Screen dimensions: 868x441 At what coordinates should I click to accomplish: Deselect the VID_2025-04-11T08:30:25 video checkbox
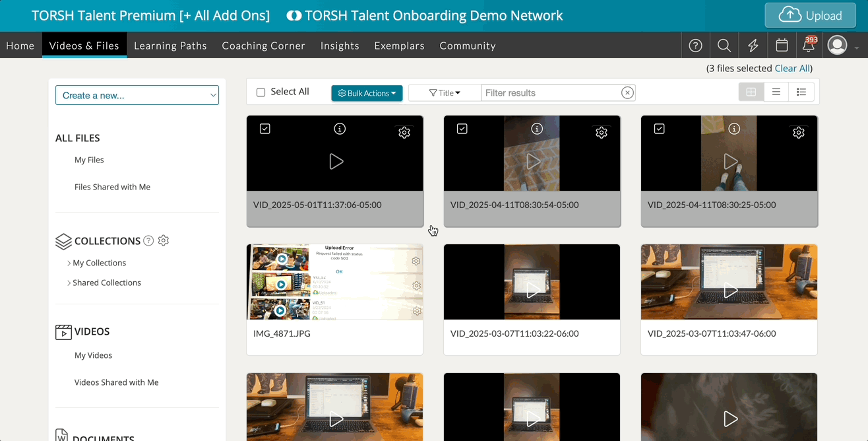659,129
